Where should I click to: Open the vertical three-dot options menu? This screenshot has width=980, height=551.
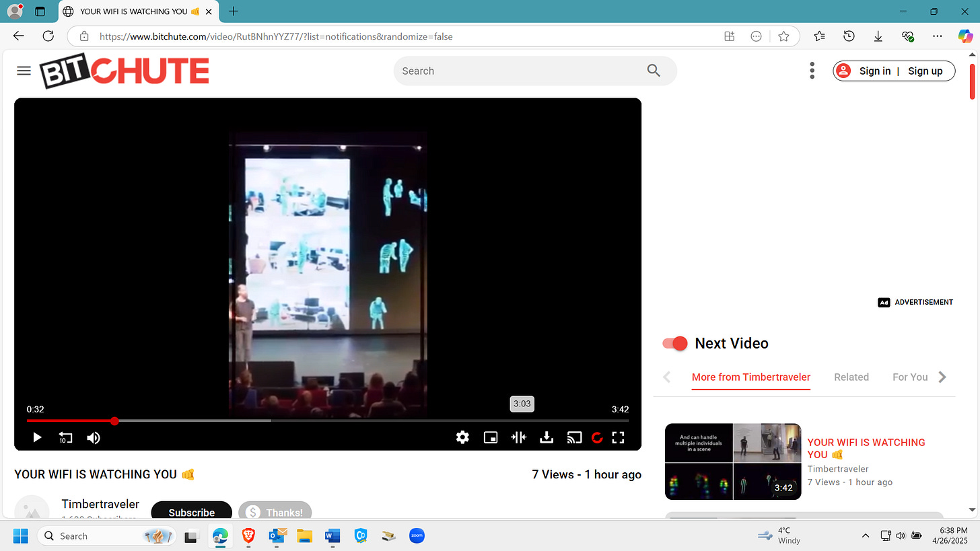(x=812, y=71)
